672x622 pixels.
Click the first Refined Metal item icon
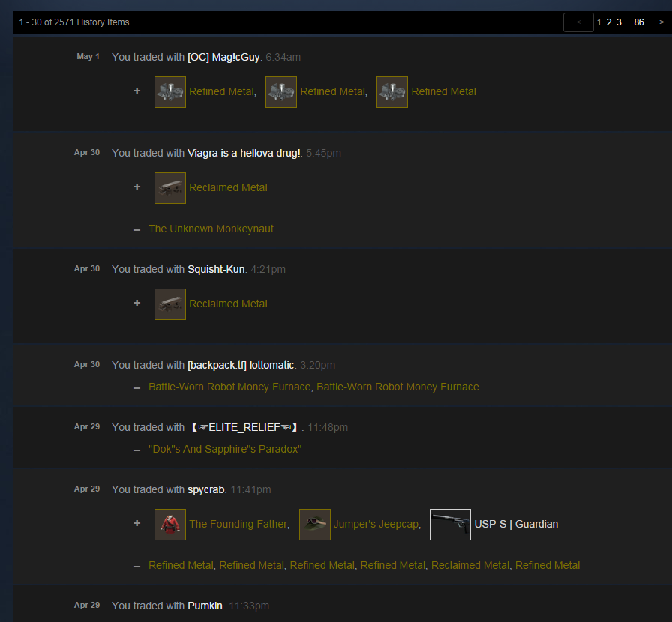pyautogui.click(x=170, y=92)
